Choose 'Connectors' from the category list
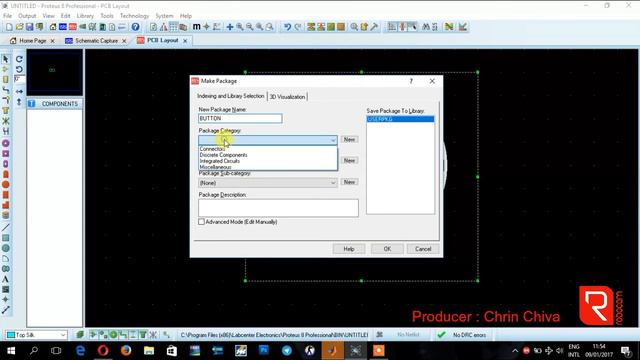The width and height of the screenshot is (640, 360). click(212, 149)
